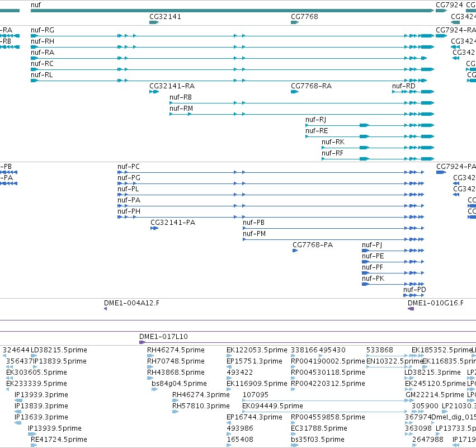The image size is (476, 448).
Task: Click the RH57810.3prime EST label
Action: click(201, 406)
